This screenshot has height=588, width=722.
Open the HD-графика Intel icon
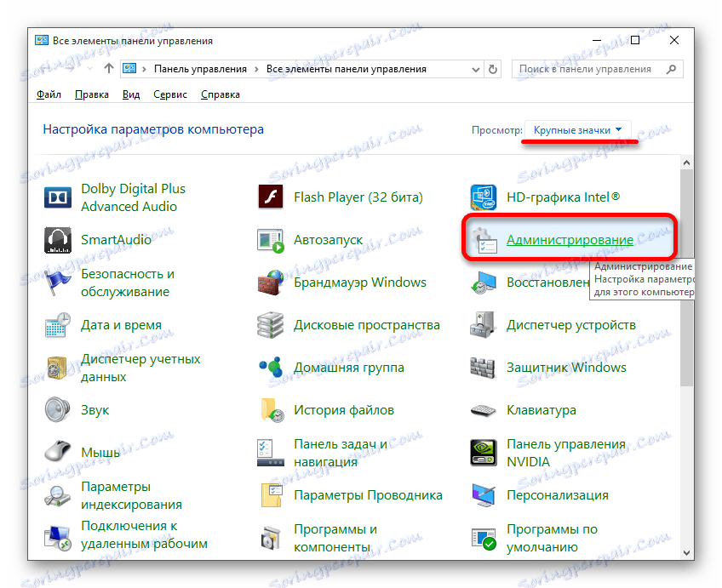[484, 197]
